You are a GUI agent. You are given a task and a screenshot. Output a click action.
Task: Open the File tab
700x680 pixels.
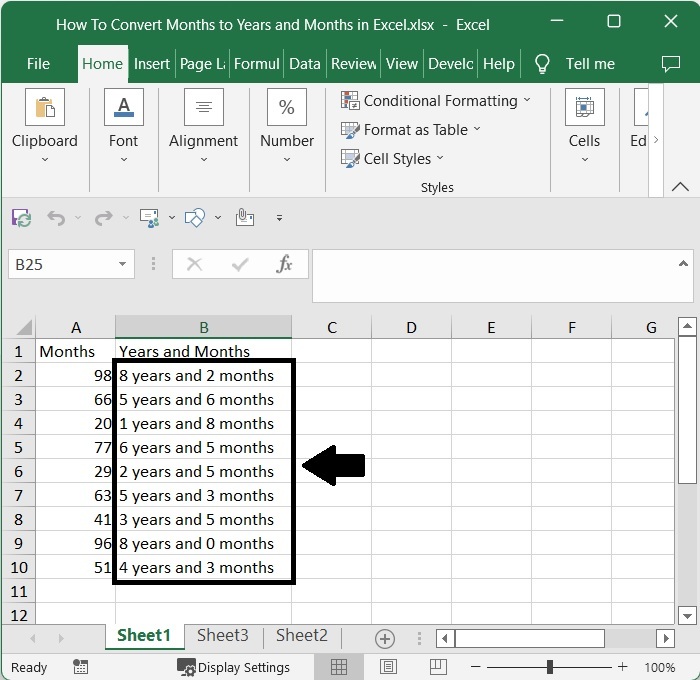click(x=38, y=64)
